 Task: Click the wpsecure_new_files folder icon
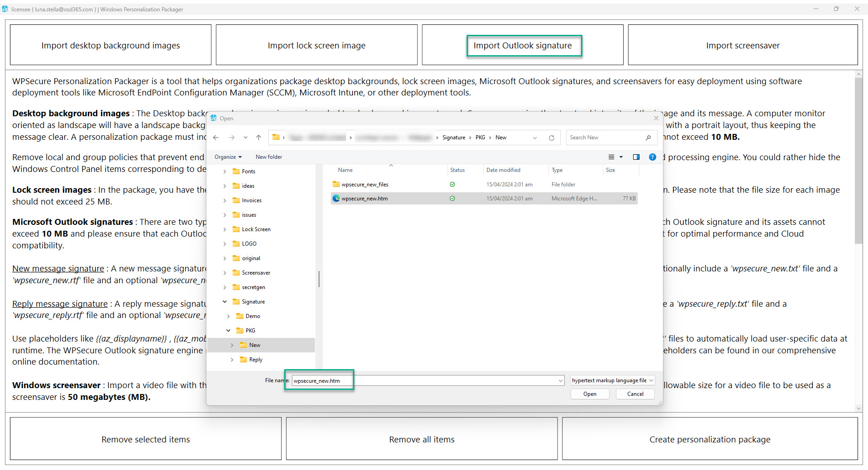click(x=336, y=184)
